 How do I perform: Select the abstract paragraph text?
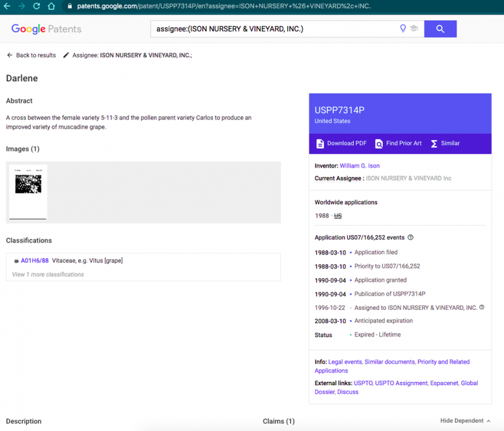[x=129, y=122]
